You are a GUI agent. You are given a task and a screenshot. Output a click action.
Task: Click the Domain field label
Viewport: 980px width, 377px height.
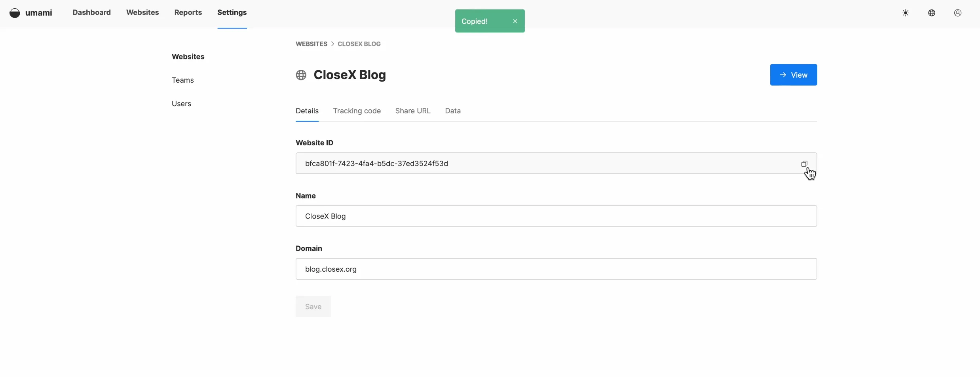click(x=309, y=249)
